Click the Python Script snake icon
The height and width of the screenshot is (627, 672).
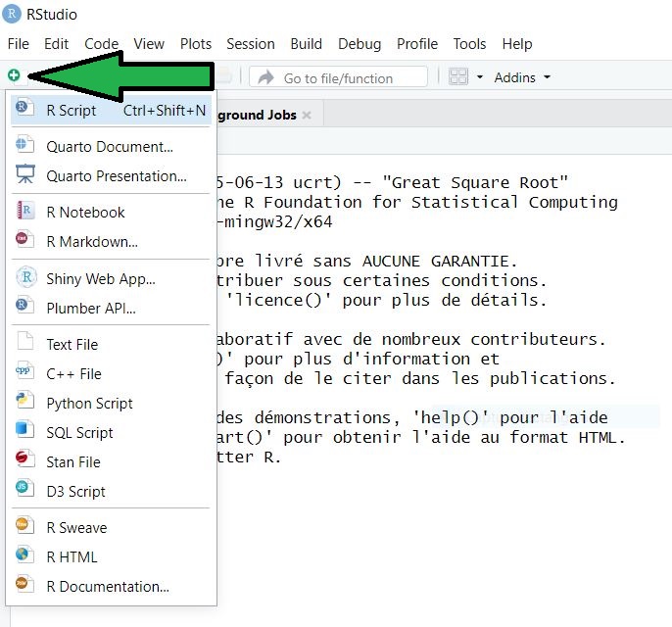point(24,399)
